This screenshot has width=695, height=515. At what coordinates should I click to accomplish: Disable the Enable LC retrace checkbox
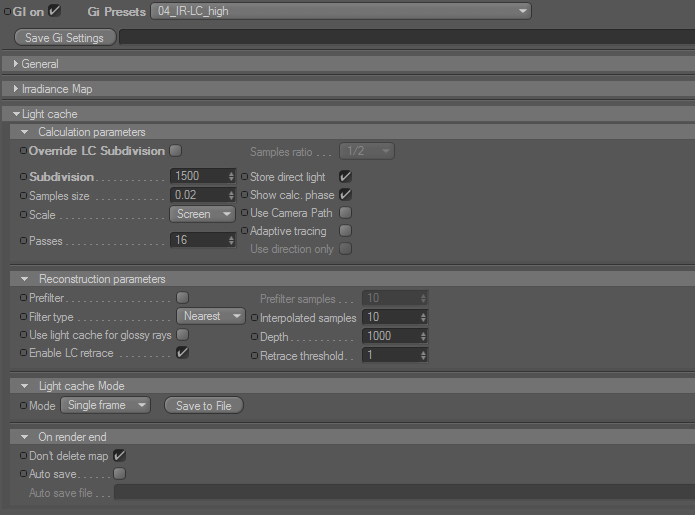click(182, 353)
